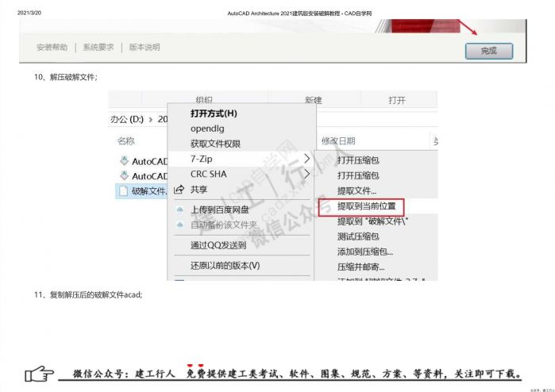Screen dimensions: 555x392
Task: Select 共享 in the context menu
Action: 198,190
